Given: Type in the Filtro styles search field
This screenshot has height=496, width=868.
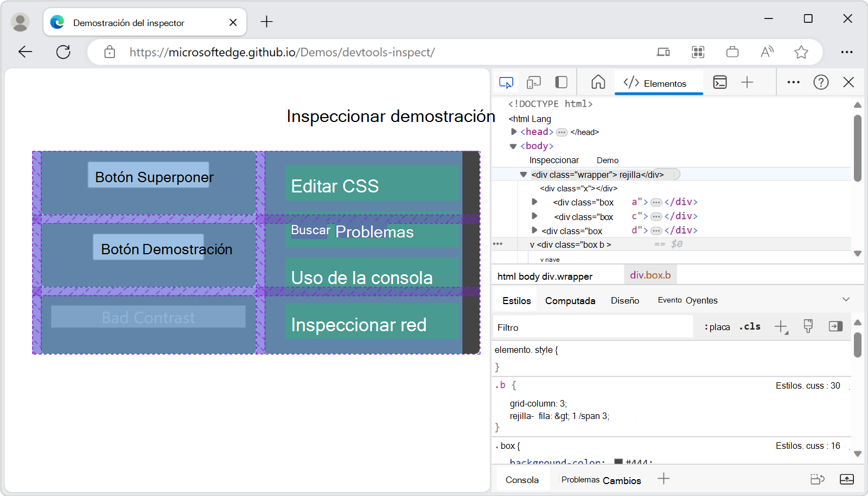Looking at the screenshot, I should 591,327.
